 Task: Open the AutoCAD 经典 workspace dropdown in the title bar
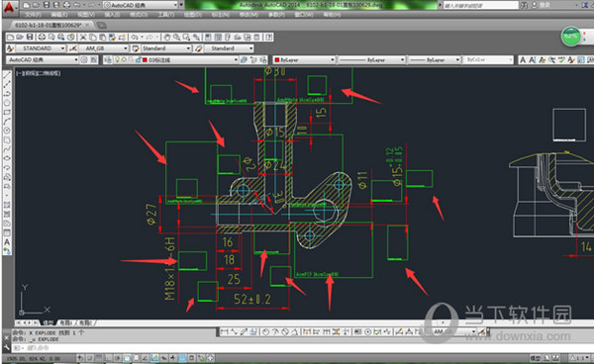(141, 5)
